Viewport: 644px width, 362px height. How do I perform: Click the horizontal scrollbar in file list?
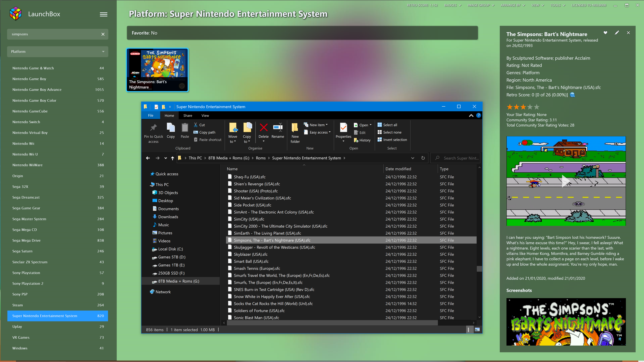(332, 323)
